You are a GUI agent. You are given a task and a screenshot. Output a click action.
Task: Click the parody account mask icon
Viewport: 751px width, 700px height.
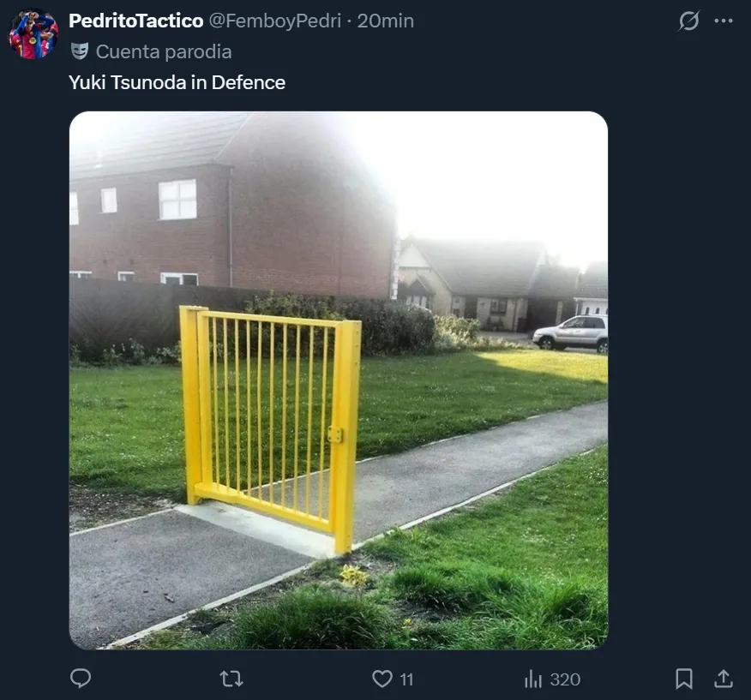(x=80, y=51)
